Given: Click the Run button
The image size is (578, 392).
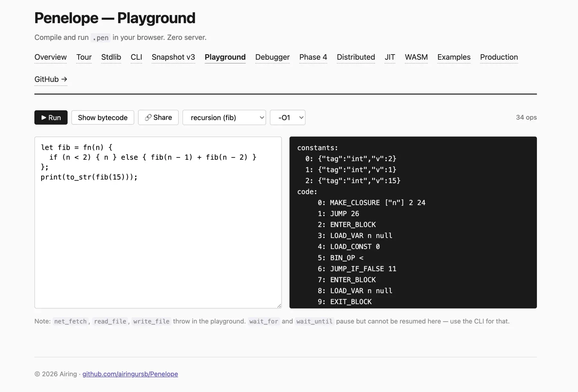Looking at the screenshot, I should point(51,117).
